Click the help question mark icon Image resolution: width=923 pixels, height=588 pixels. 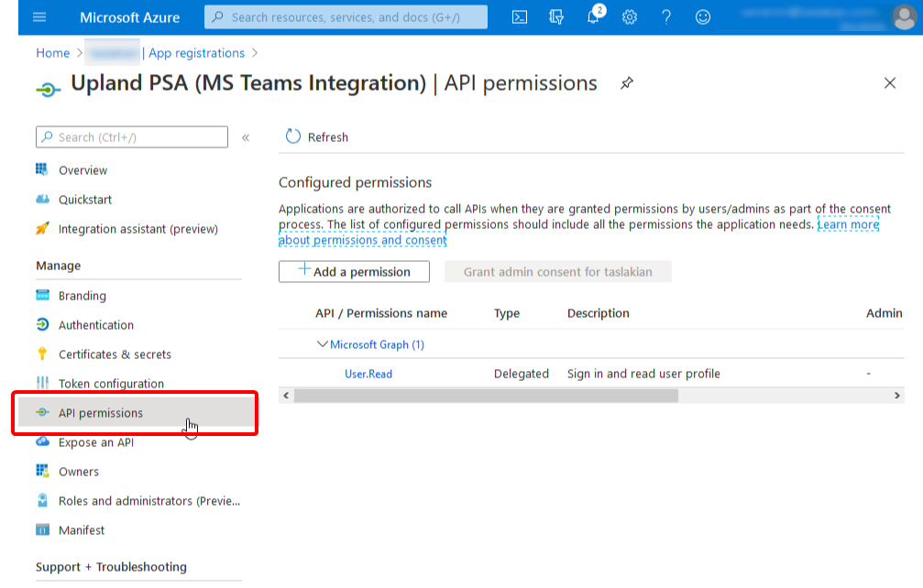point(666,16)
